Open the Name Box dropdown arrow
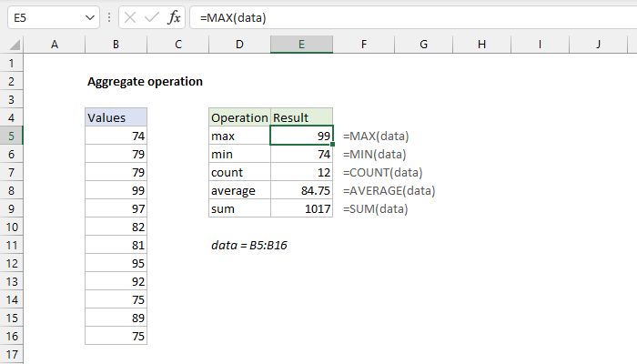 coord(90,17)
